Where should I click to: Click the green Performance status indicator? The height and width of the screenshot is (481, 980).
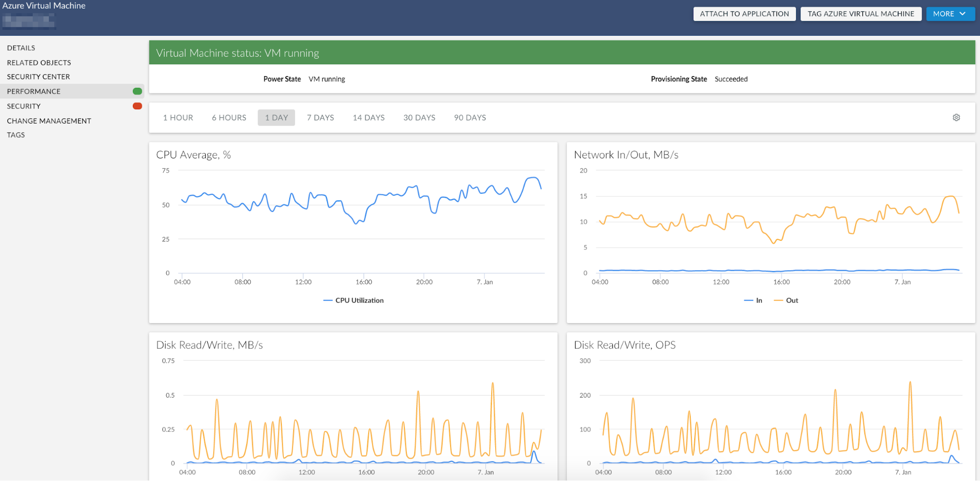(137, 91)
